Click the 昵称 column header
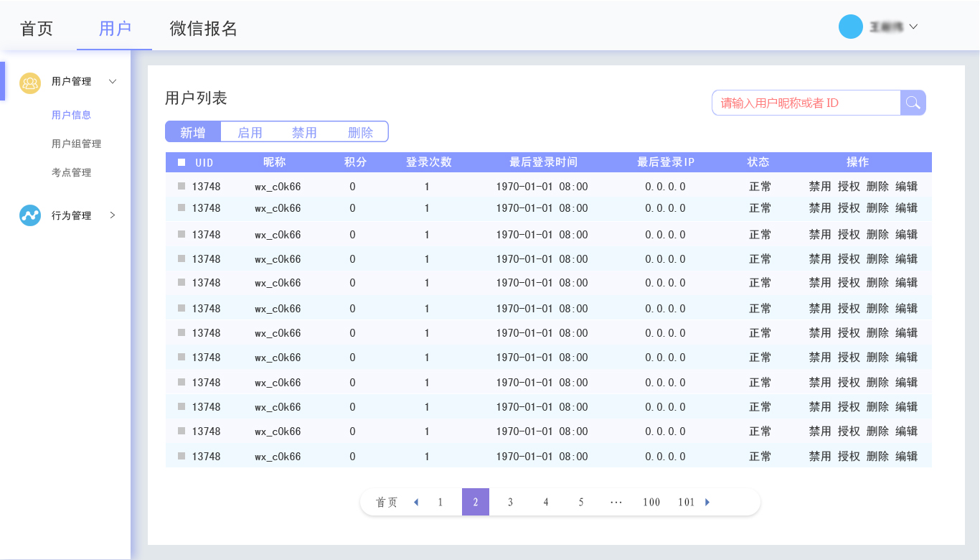The width and height of the screenshot is (980, 560). 274,162
